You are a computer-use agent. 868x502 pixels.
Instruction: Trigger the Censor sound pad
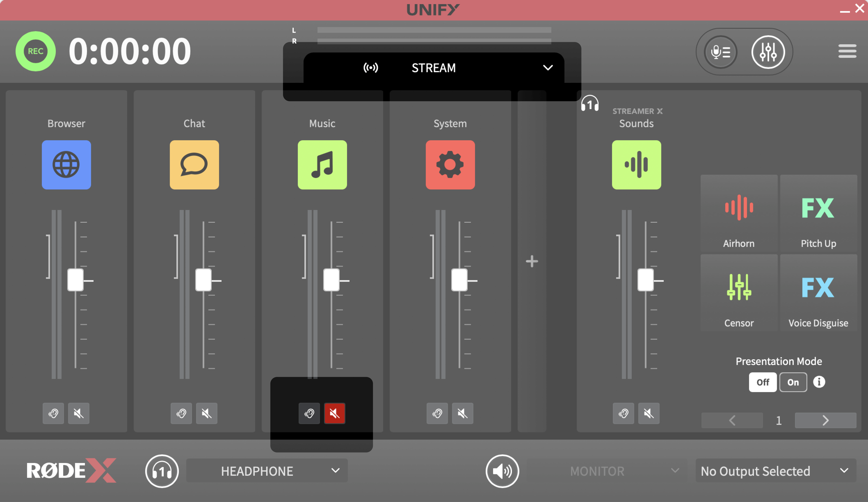click(x=739, y=293)
